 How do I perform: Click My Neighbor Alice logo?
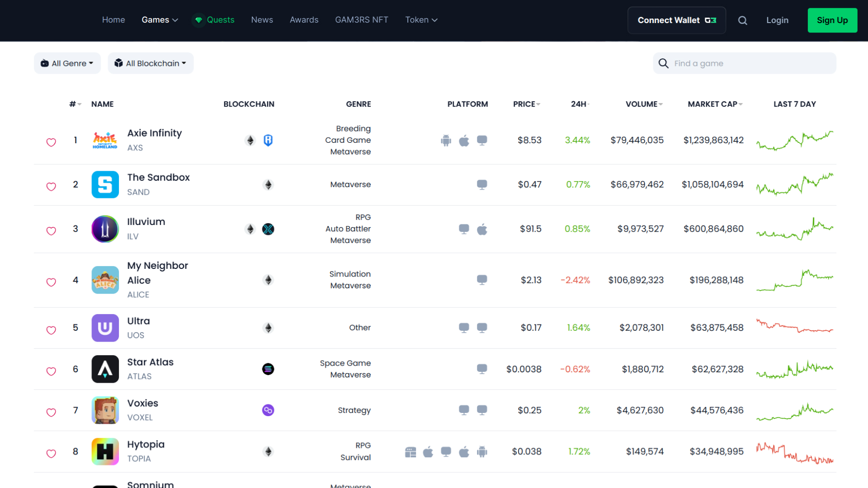(x=105, y=280)
